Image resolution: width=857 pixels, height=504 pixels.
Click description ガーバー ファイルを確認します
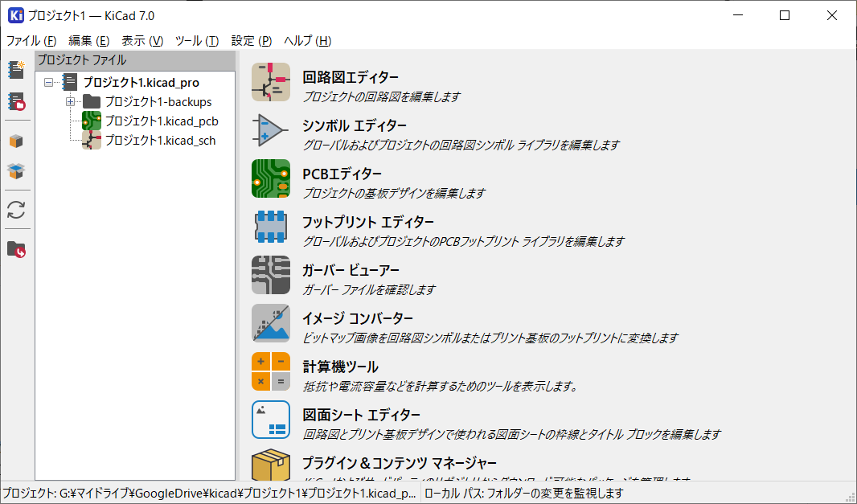(x=369, y=289)
